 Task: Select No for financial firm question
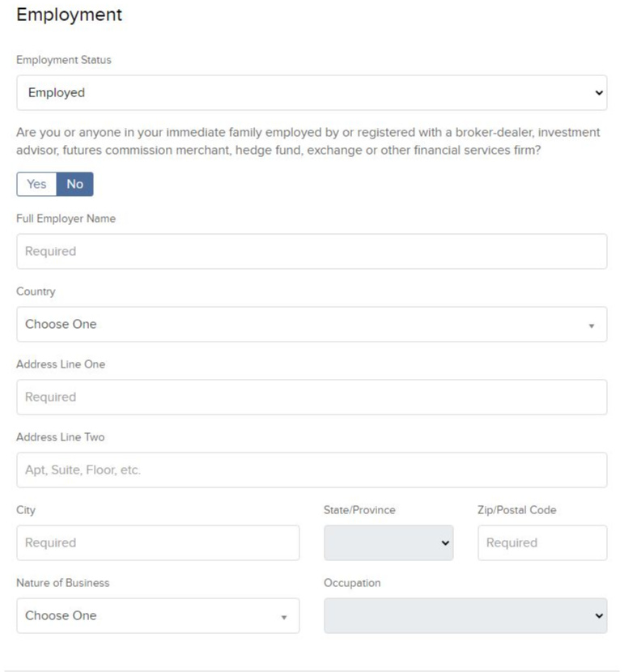[x=75, y=185]
